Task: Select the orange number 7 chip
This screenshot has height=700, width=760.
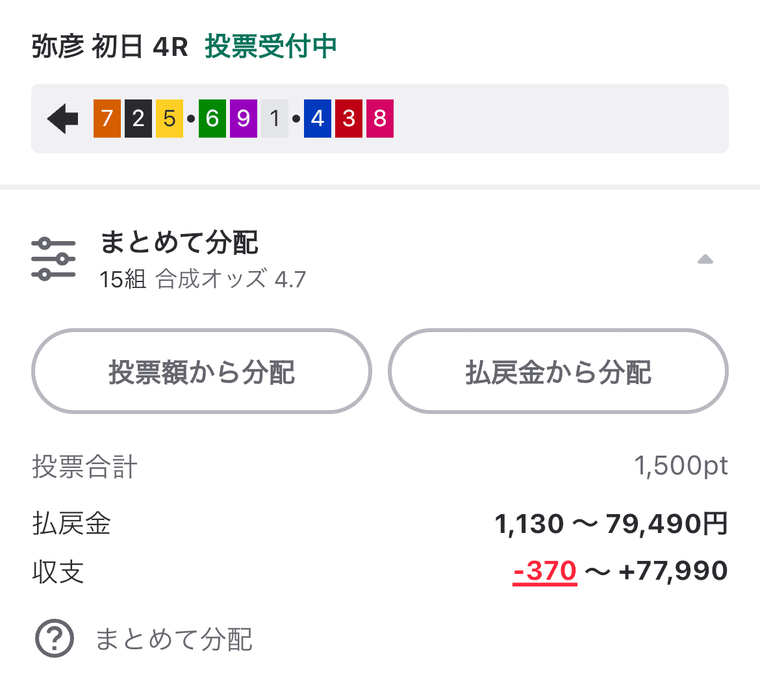Action: [x=106, y=119]
